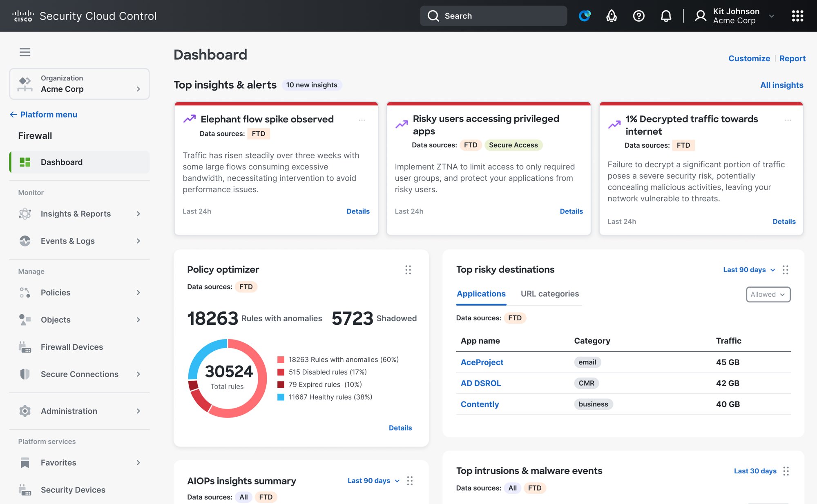Click AIOPs insights summary drag handle dots

(x=410, y=481)
